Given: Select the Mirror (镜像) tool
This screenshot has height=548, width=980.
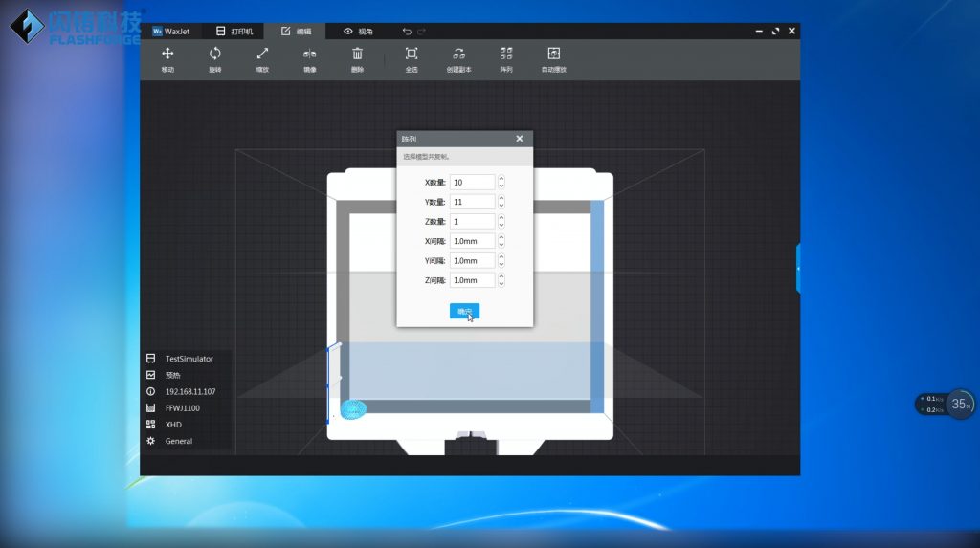Looking at the screenshot, I should click(310, 59).
